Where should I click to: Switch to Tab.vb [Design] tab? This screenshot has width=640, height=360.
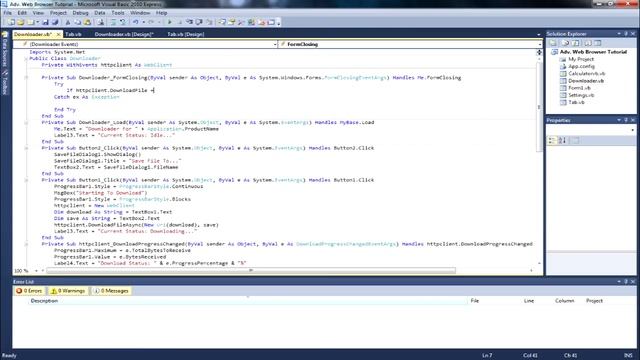(185, 34)
